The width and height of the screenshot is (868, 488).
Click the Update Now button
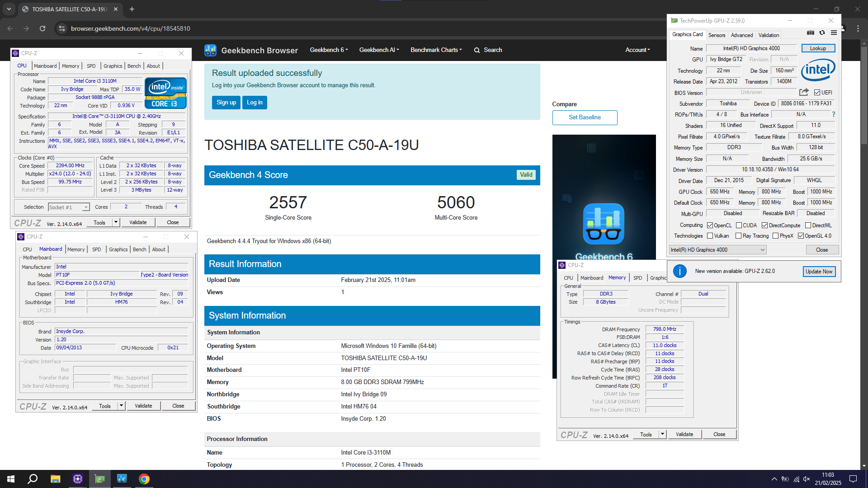click(x=819, y=272)
